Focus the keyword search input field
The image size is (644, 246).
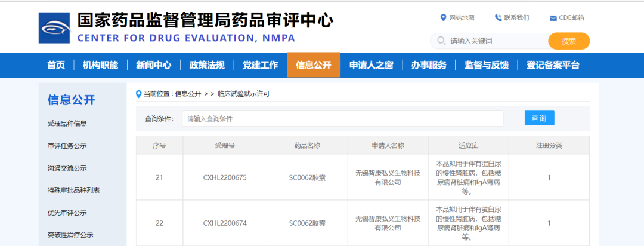click(495, 41)
